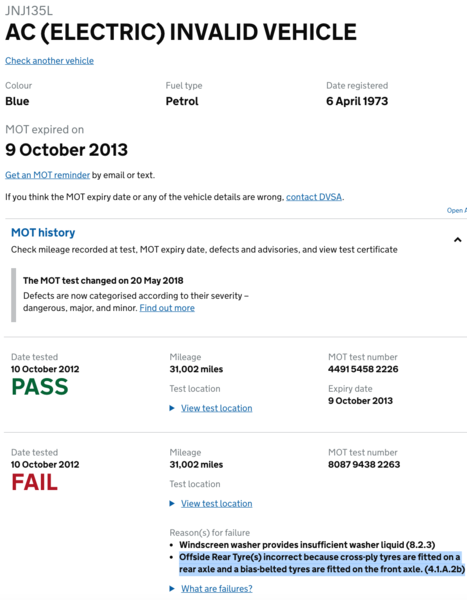This screenshot has height=600, width=467.
Task: Collapse the MOT history section chevron
Action: (x=457, y=240)
